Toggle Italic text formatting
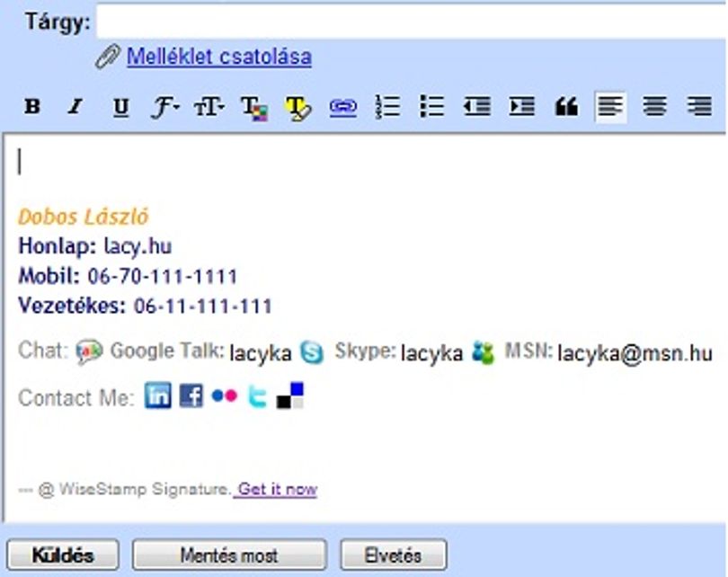 (75, 107)
